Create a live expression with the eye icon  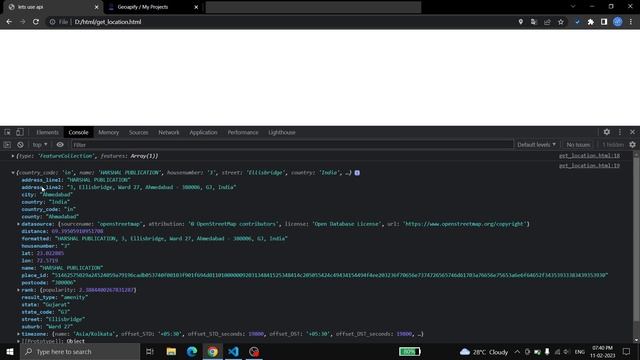point(60,144)
